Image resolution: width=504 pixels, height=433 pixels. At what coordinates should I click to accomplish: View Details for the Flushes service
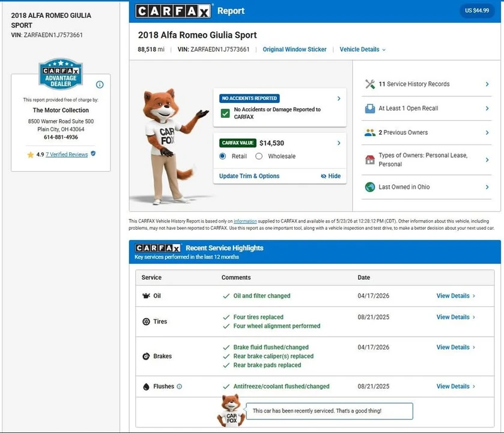455,386
